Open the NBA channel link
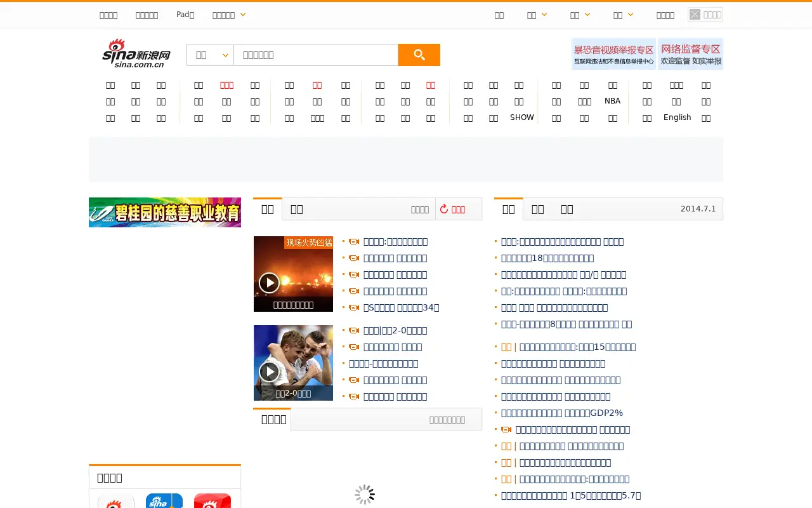 [612, 101]
